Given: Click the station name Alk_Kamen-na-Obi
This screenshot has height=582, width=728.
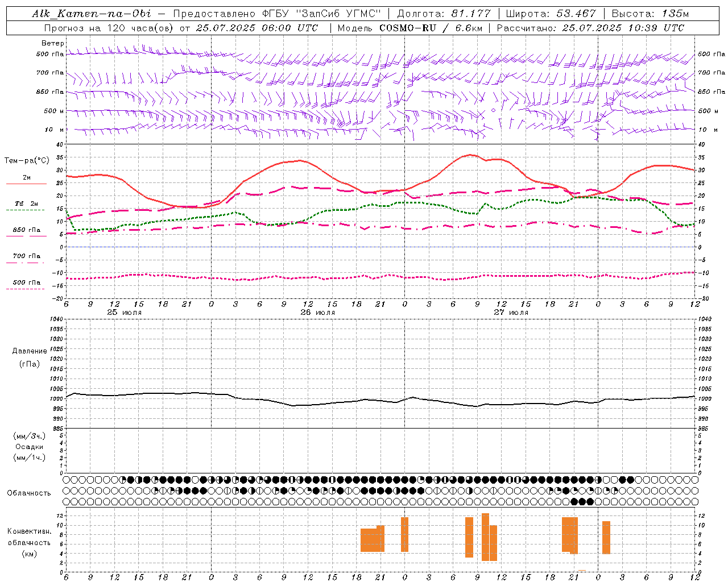Looking at the screenshot, I should tap(92, 14).
